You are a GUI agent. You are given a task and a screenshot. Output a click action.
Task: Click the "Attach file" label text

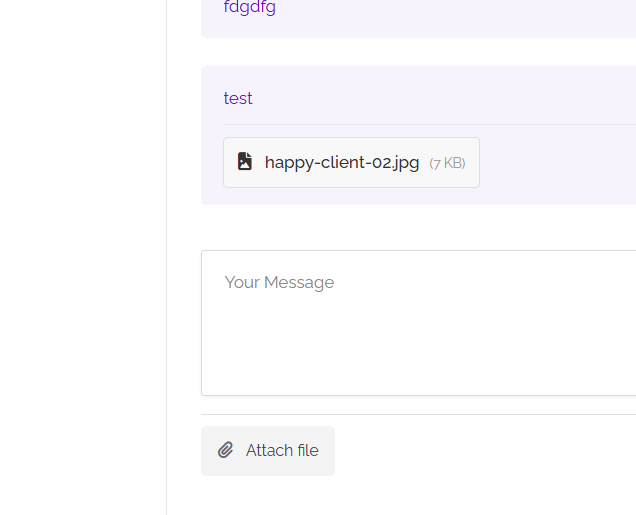[x=282, y=451]
